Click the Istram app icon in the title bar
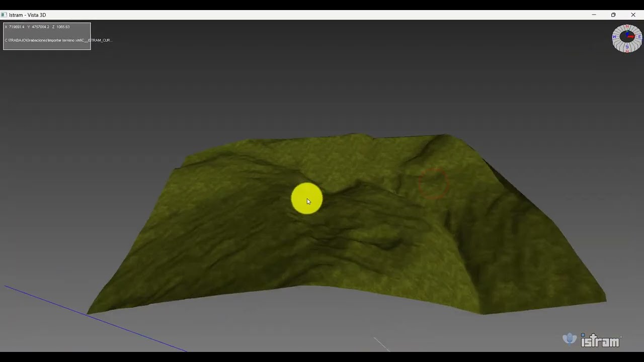The height and width of the screenshot is (362, 644). coord(4,15)
